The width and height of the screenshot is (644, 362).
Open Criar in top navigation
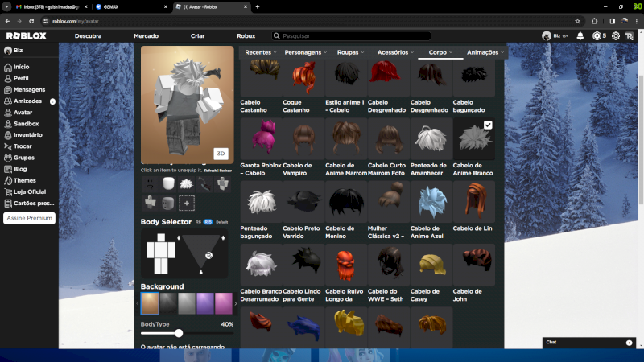pos(197,36)
